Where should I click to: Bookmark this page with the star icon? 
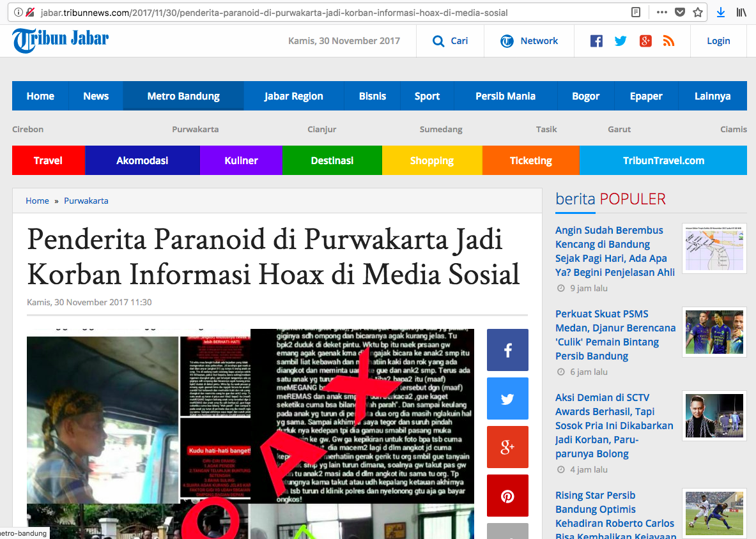[697, 11]
